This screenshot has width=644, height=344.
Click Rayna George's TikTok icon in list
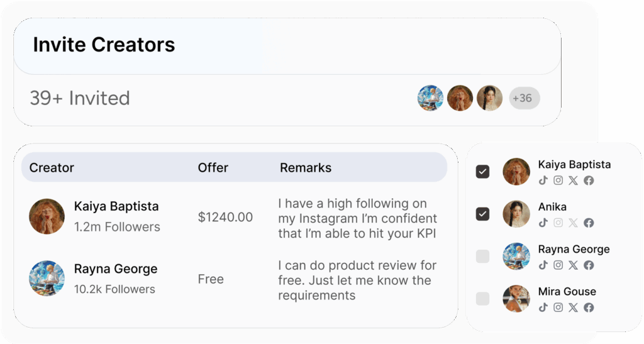(x=543, y=265)
